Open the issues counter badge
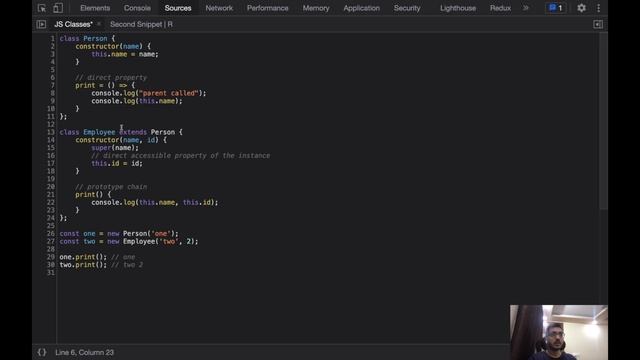The height and width of the screenshot is (360, 640). [556, 8]
